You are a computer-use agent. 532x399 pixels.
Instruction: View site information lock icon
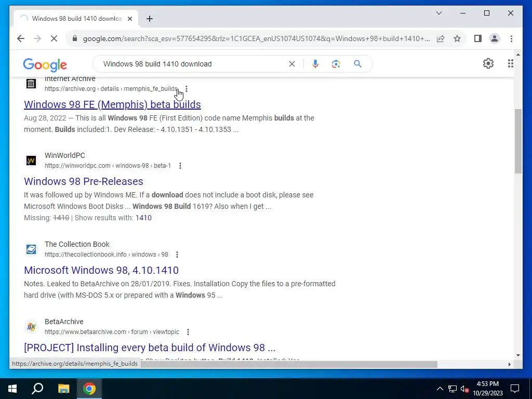click(x=75, y=38)
